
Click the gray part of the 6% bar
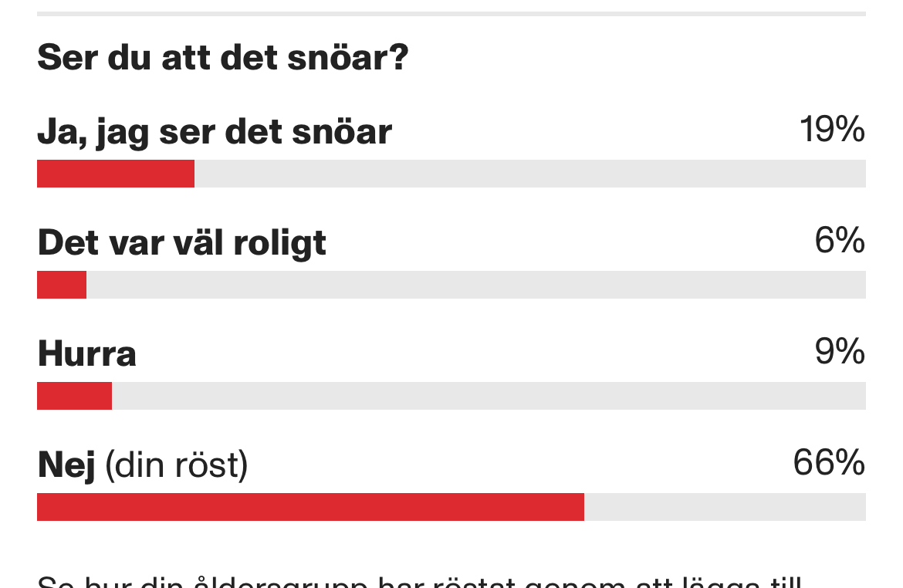475,285
